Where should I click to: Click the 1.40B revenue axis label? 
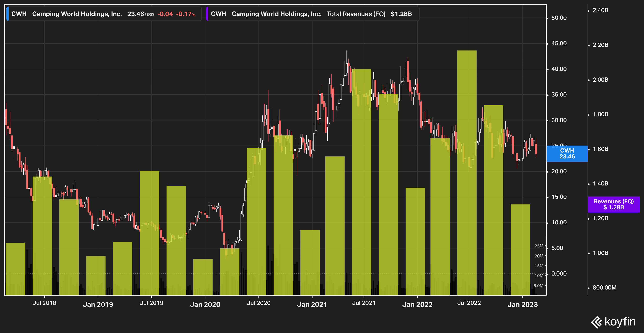tap(601, 184)
